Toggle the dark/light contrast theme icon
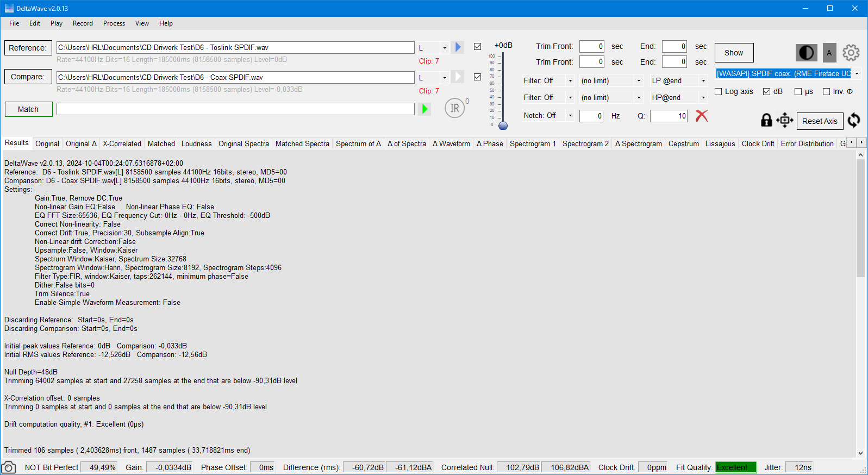Viewport: 868px width, 475px height. pyautogui.click(x=806, y=53)
